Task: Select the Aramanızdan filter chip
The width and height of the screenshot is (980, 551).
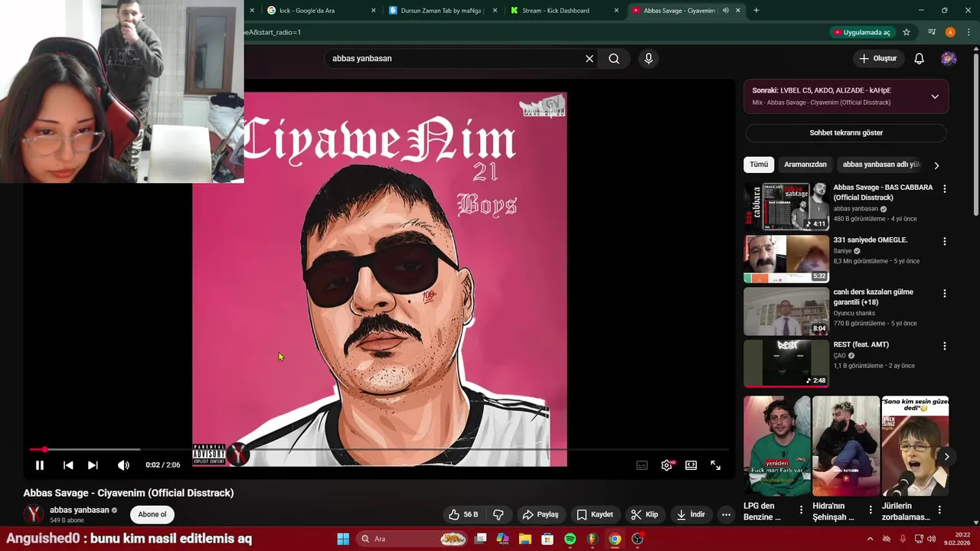Action: tap(805, 165)
